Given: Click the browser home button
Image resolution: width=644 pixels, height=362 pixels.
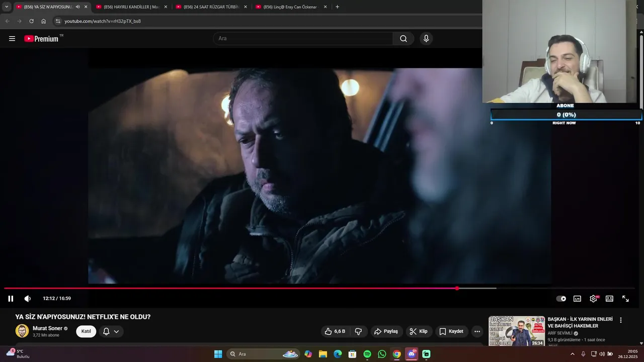Looking at the screenshot, I should tap(43, 21).
